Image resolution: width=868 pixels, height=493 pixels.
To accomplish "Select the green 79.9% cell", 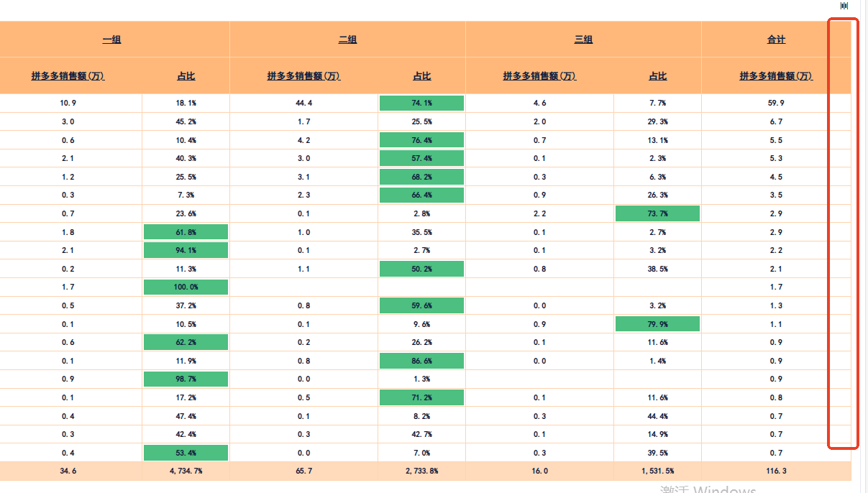I will pyautogui.click(x=657, y=324).
